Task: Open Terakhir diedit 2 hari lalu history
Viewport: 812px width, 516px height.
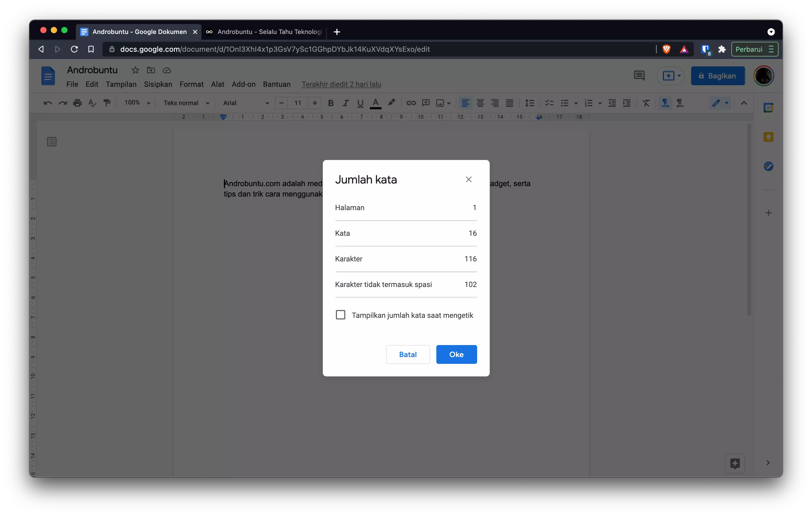Action: pyautogui.click(x=341, y=84)
